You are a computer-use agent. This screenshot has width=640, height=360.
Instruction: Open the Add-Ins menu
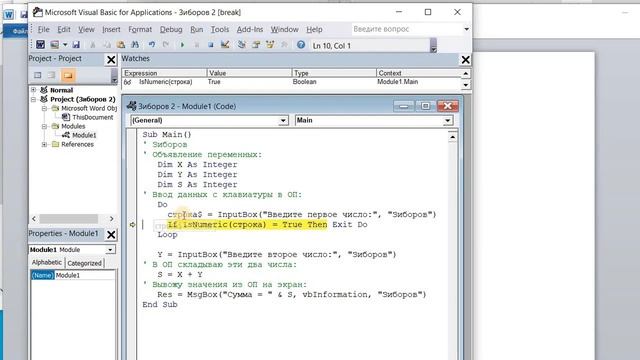250,29
